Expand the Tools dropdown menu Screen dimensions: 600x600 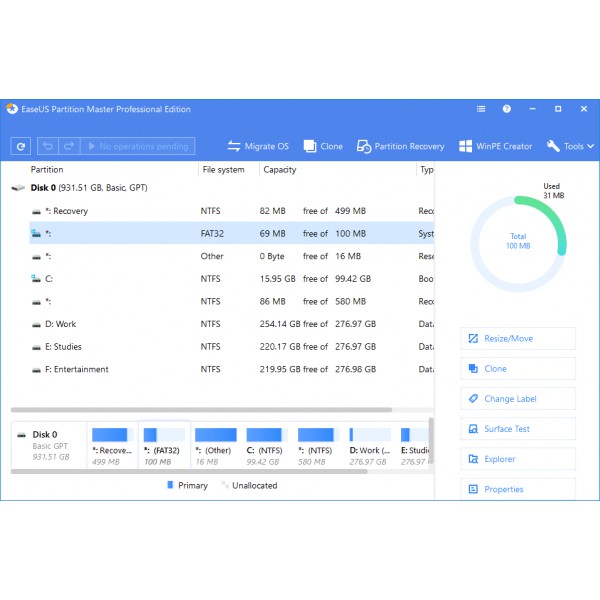click(x=570, y=146)
